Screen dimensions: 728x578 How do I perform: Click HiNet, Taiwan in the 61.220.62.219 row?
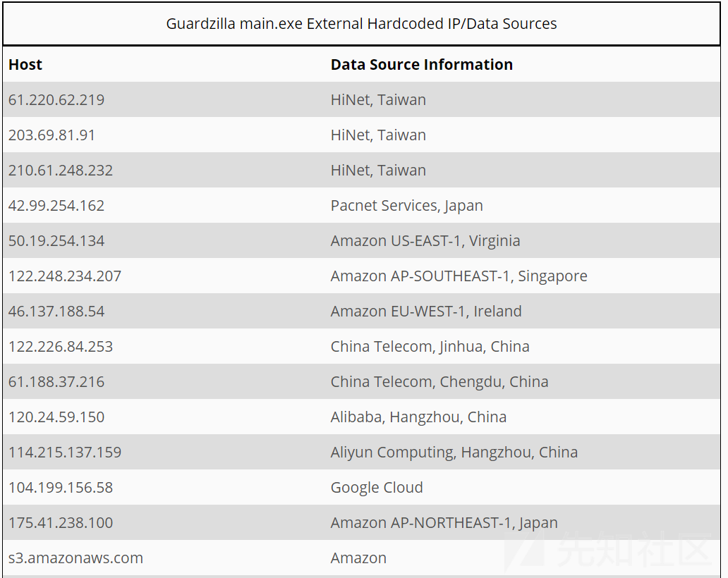coord(378,99)
